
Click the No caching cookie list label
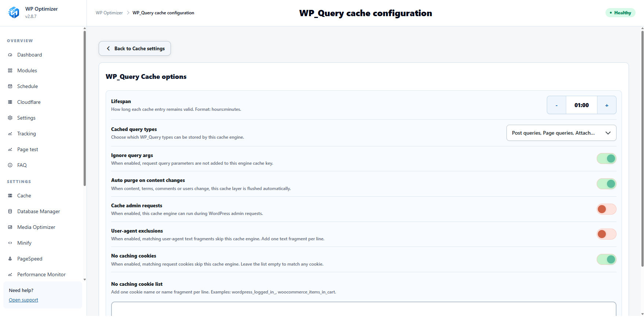(137, 284)
